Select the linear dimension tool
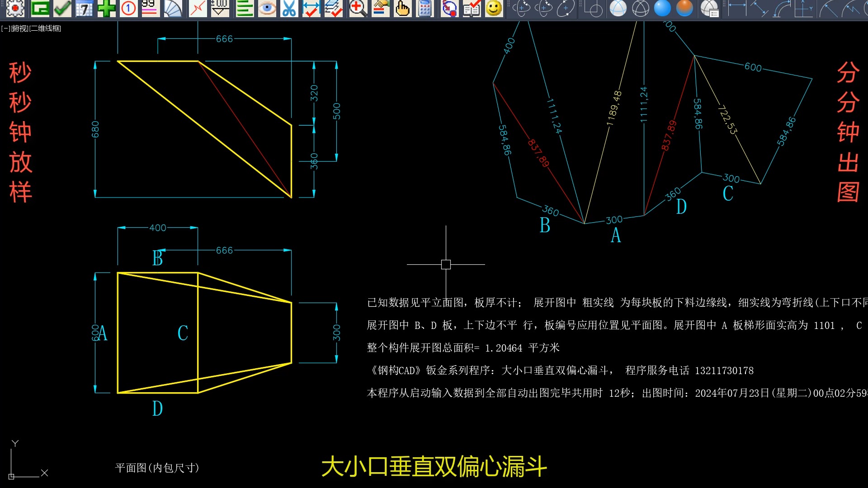 (736, 8)
